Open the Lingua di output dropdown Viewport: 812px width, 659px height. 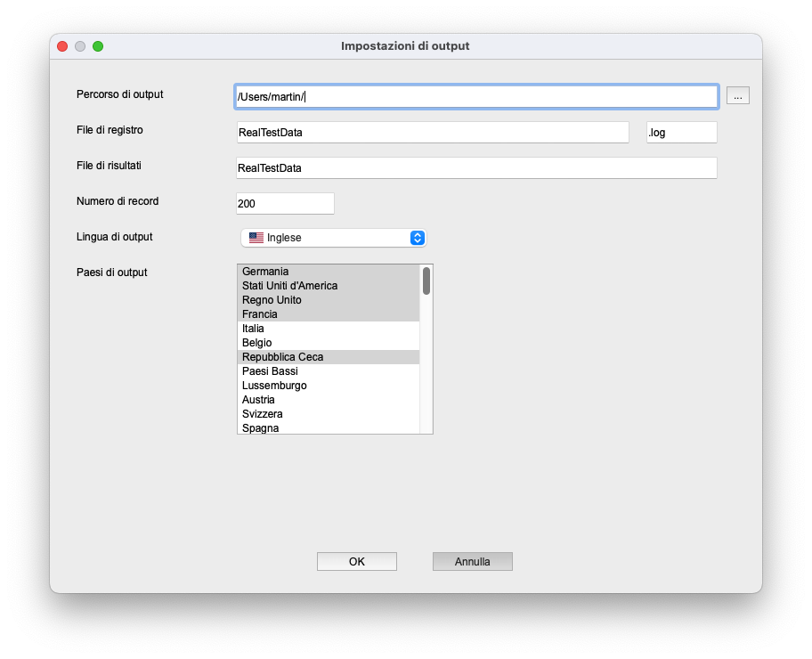tap(333, 238)
